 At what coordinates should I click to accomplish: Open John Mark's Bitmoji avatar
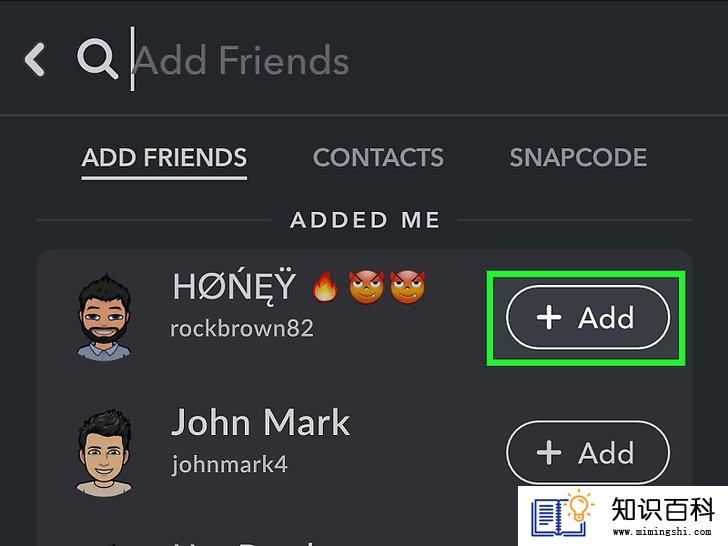point(104,451)
